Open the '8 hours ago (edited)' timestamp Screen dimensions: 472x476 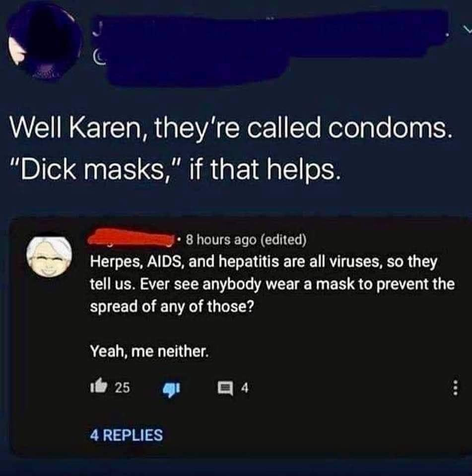point(246,240)
